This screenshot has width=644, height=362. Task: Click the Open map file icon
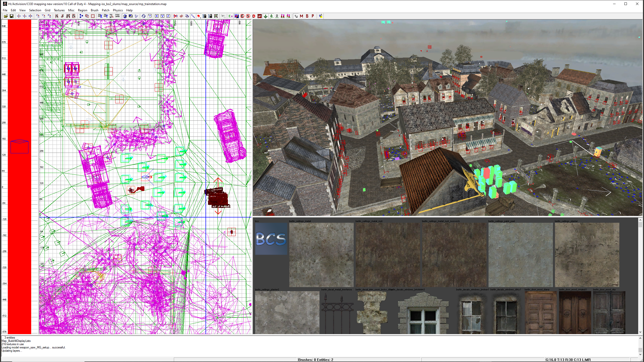pos(6,16)
